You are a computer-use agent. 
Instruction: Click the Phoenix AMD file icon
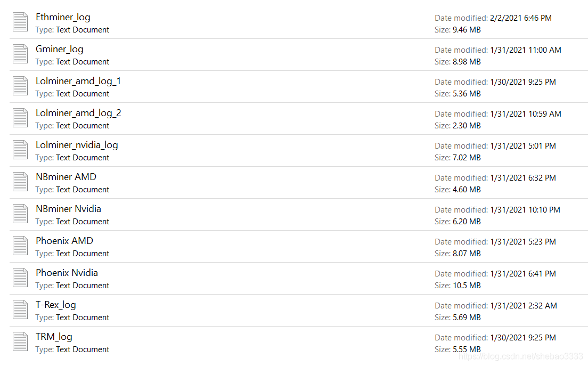pos(20,246)
